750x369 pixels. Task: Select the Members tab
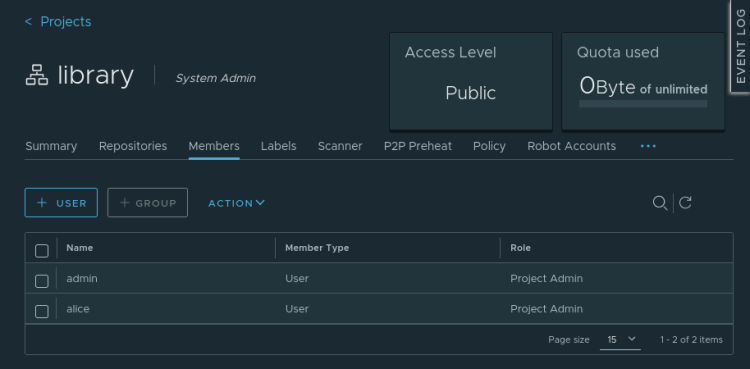pyautogui.click(x=214, y=146)
